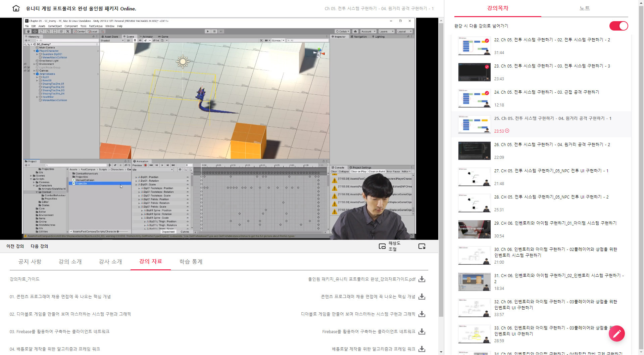Click the Hierarchy search field
This screenshot has width=644, height=355.
coord(67,40)
